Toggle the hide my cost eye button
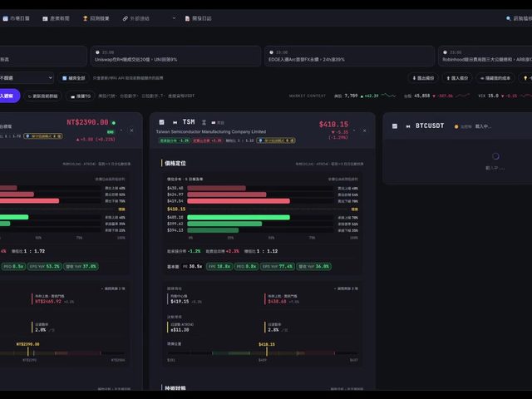Viewport: 532px width, 399px height. (x=495, y=78)
